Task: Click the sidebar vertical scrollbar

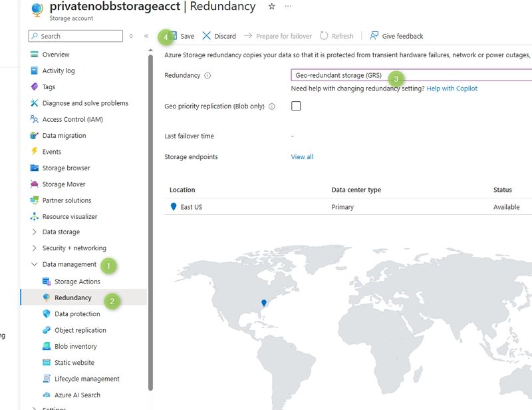Action: click(151, 221)
